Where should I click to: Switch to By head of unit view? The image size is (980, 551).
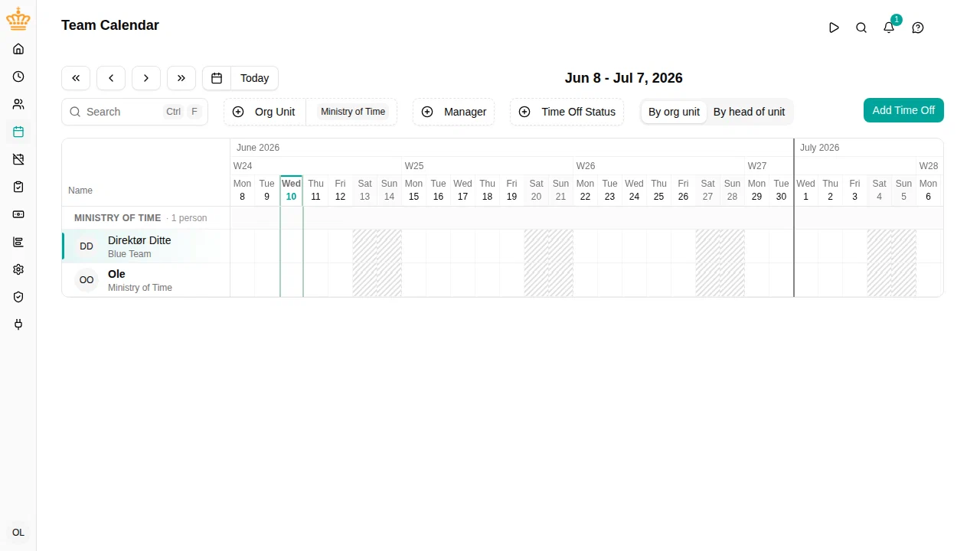[749, 112]
